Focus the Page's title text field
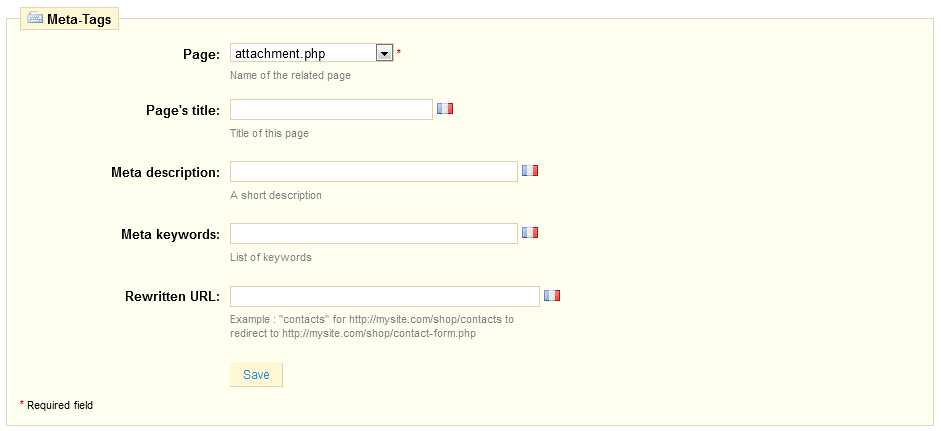The width and height of the screenshot is (941, 431). tap(331, 109)
